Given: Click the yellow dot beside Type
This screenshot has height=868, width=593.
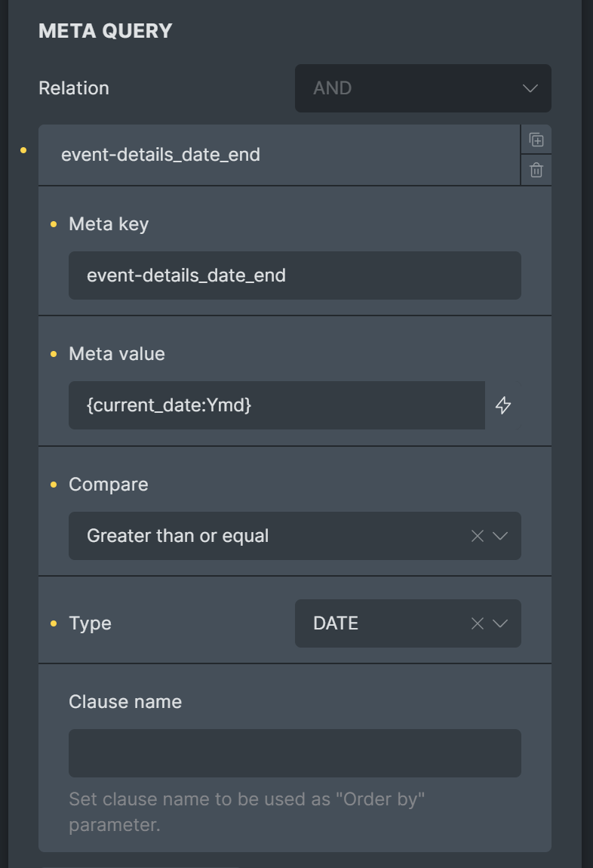Looking at the screenshot, I should tap(54, 623).
